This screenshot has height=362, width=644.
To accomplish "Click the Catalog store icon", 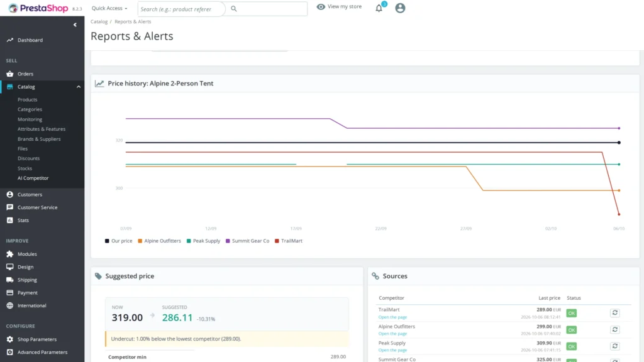I will tap(10, 87).
